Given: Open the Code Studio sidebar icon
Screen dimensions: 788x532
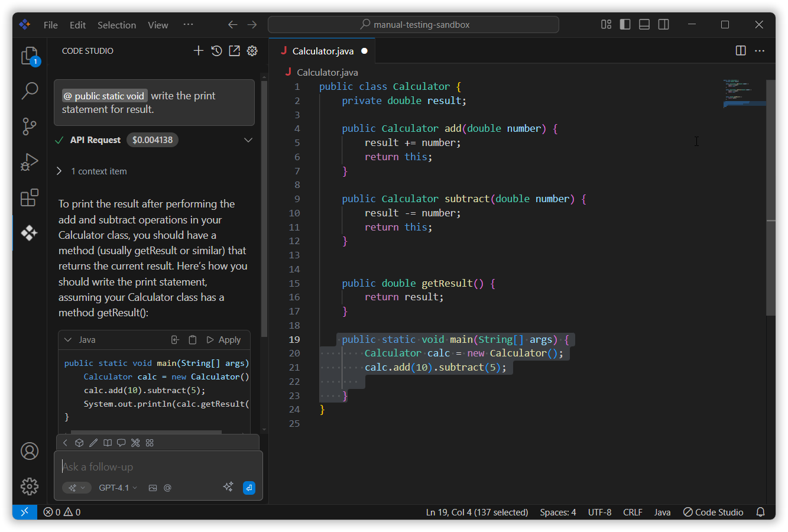Looking at the screenshot, I should 30,232.
